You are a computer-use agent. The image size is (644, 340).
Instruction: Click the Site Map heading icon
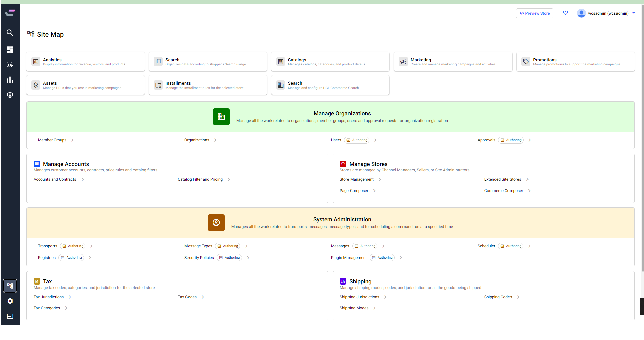(x=31, y=34)
